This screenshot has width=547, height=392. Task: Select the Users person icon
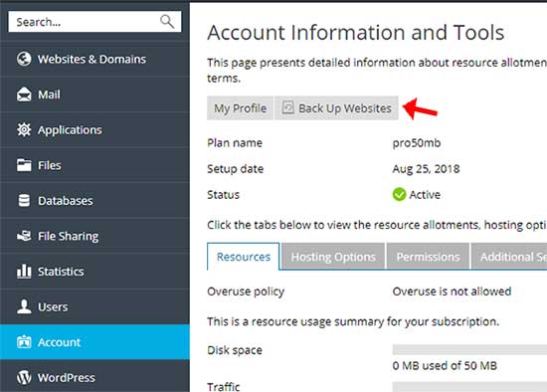point(24,306)
